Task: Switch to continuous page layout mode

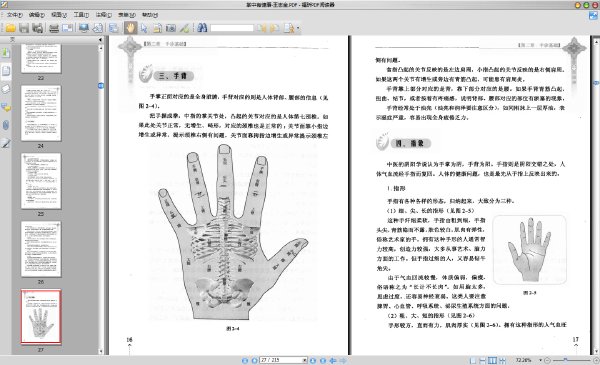Action: [483, 360]
